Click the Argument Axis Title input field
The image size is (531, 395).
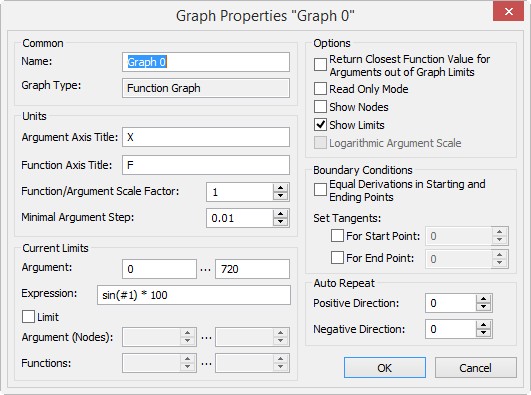point(206,137)
